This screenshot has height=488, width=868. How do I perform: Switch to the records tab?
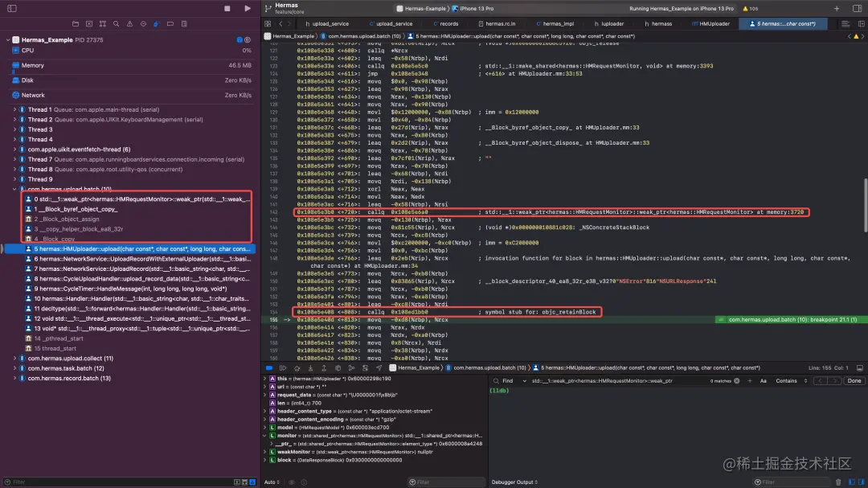[x=446, y=24]
